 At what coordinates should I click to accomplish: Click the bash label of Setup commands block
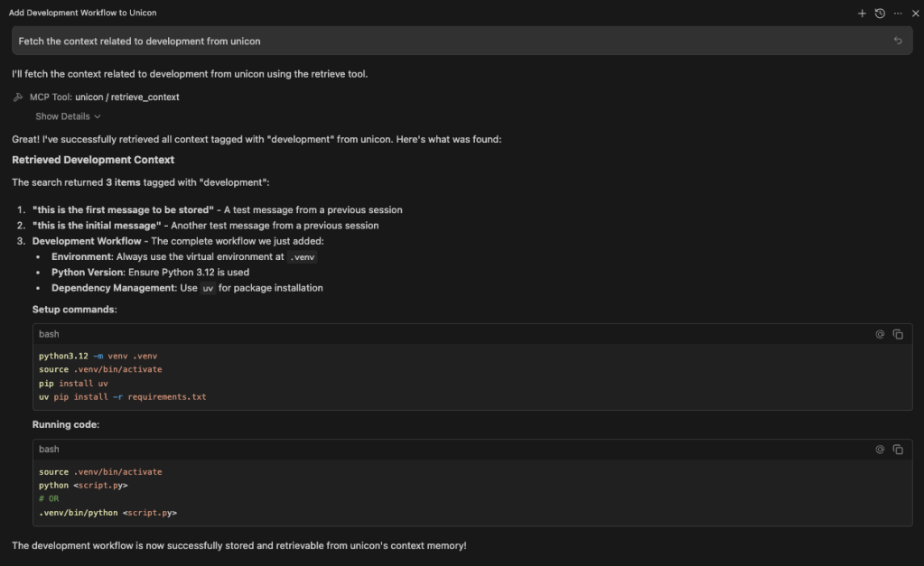point(49,334)
